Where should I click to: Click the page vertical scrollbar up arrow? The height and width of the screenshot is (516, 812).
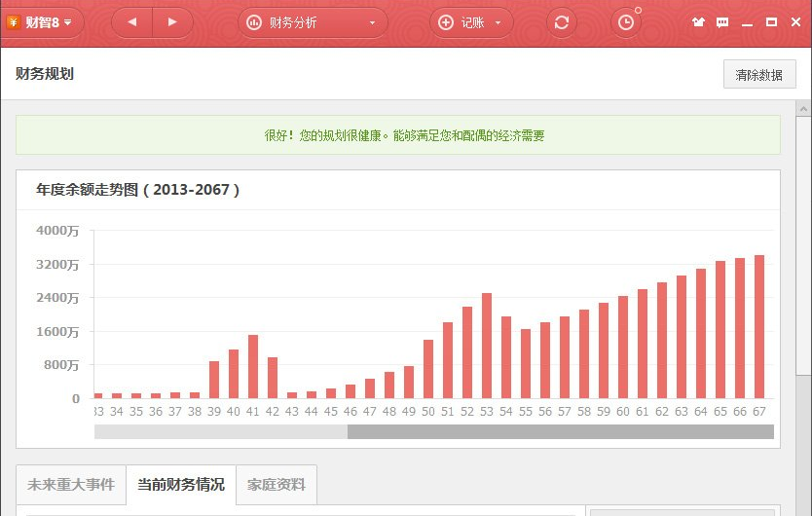pyautogui.click(x=803, y=109)
